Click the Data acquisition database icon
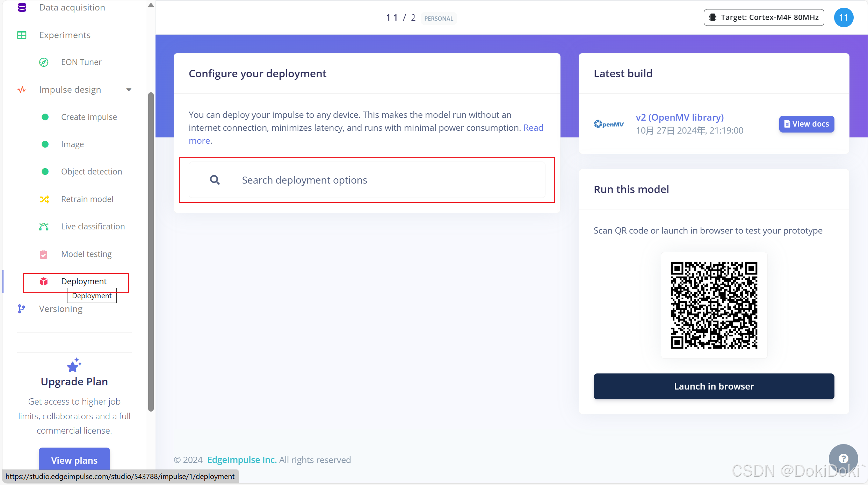 pos(22,7)
